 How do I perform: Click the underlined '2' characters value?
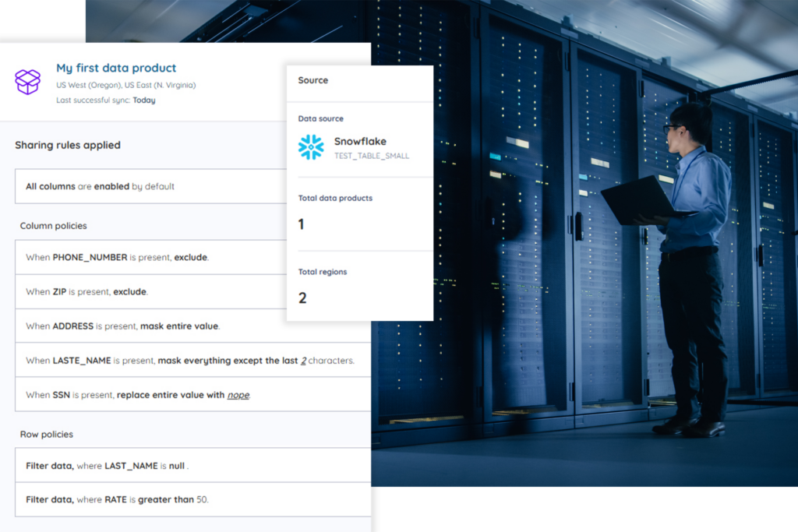[303, 361]
